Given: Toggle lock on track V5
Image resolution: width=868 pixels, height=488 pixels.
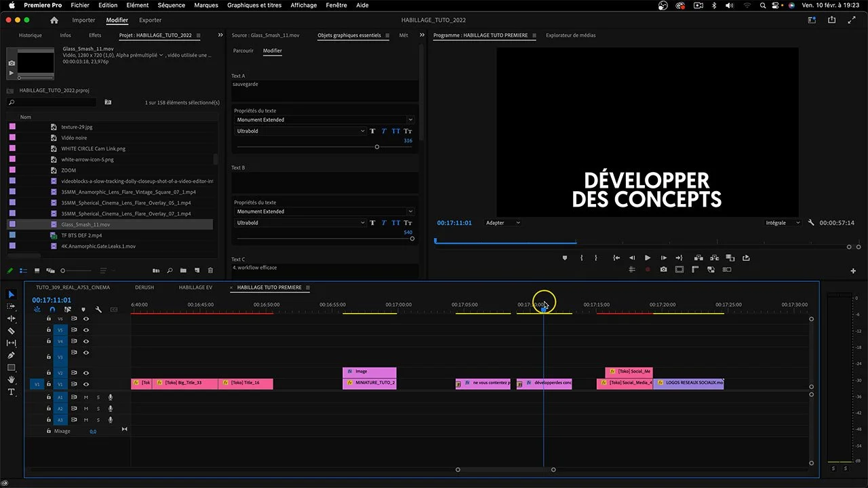Looking at the screenshot, I should click(x=49, y=330).
